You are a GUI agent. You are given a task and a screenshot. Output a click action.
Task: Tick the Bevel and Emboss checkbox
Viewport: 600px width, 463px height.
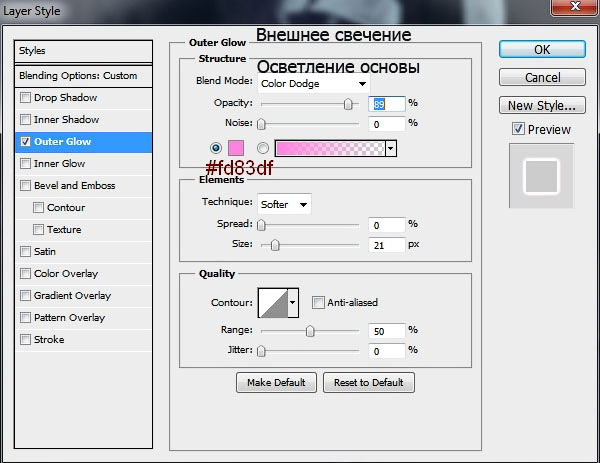pyautogui.click(x=25, y=186)
